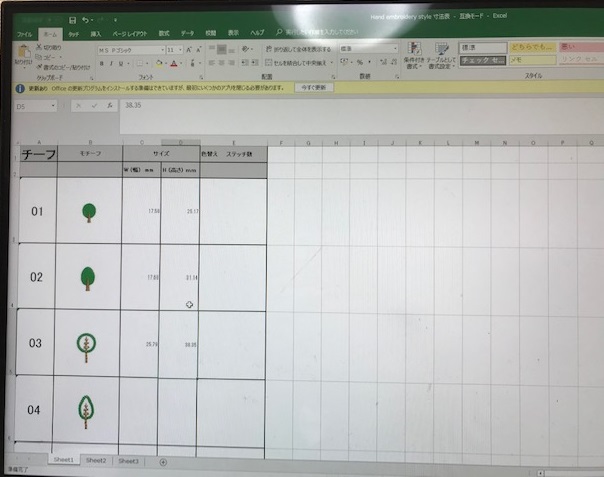Select the yellow どちらでも cell style
The height and width of the screenshot is (477, 604).
[x=533, y=47]
